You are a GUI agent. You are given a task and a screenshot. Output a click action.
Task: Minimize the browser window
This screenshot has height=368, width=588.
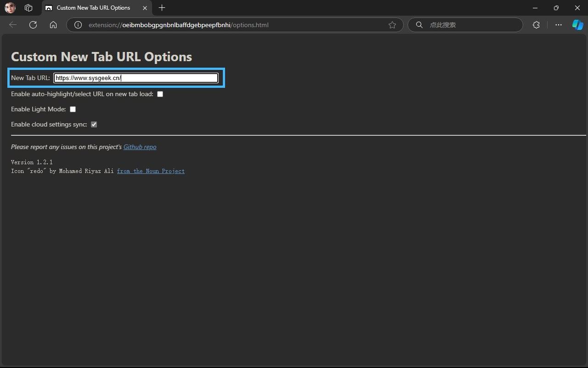535,8
